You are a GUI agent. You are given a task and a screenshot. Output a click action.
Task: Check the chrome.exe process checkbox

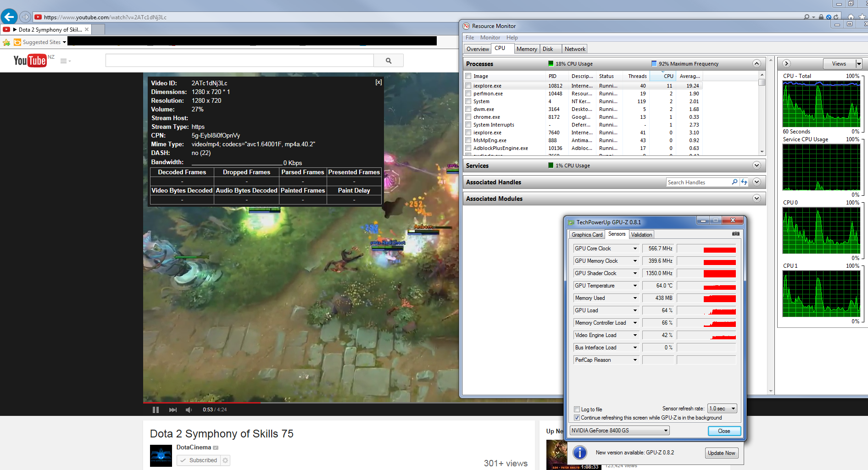468,117
